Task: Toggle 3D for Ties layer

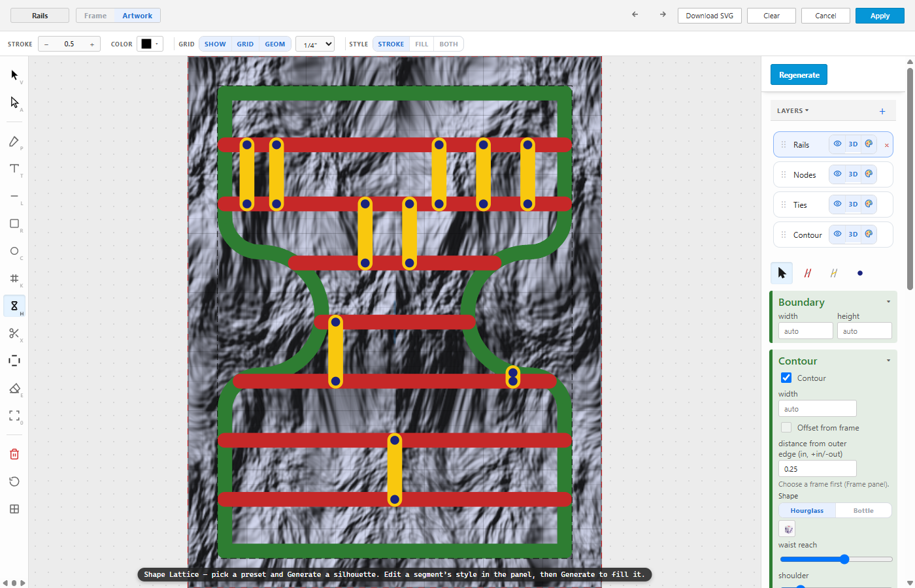Action: [x=853, y=204]
